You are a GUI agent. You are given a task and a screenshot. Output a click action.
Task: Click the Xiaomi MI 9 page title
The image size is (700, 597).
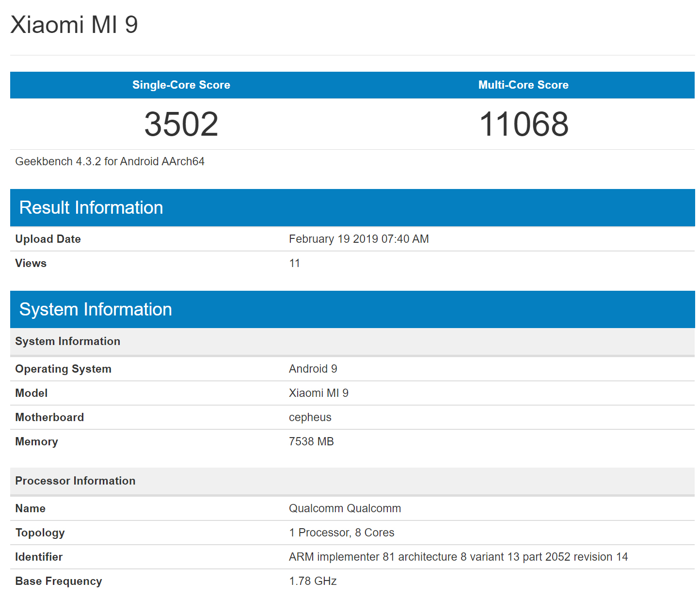74,25
